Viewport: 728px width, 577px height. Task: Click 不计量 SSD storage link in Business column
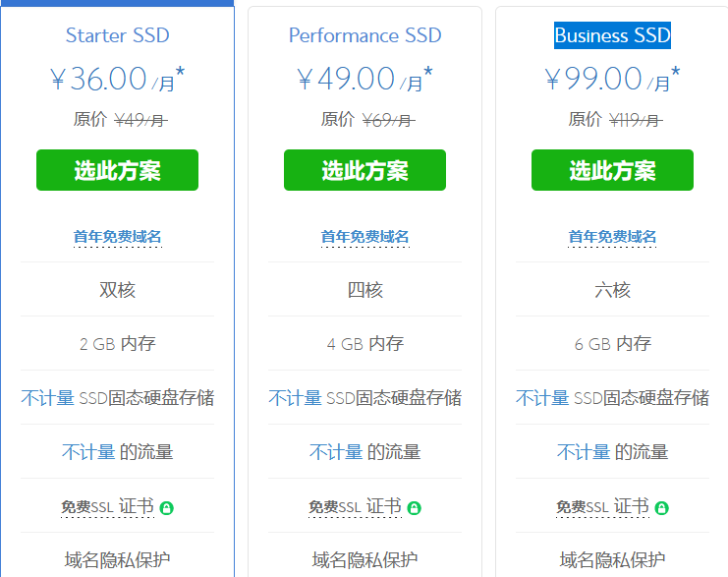click(542, 398)
